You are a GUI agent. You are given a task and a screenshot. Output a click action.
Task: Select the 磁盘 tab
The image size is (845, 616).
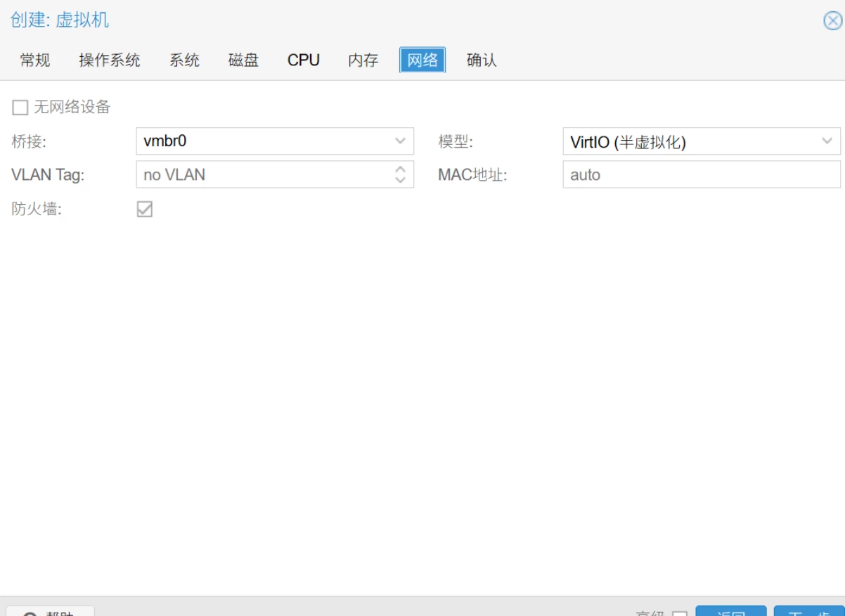coord(243,60)
